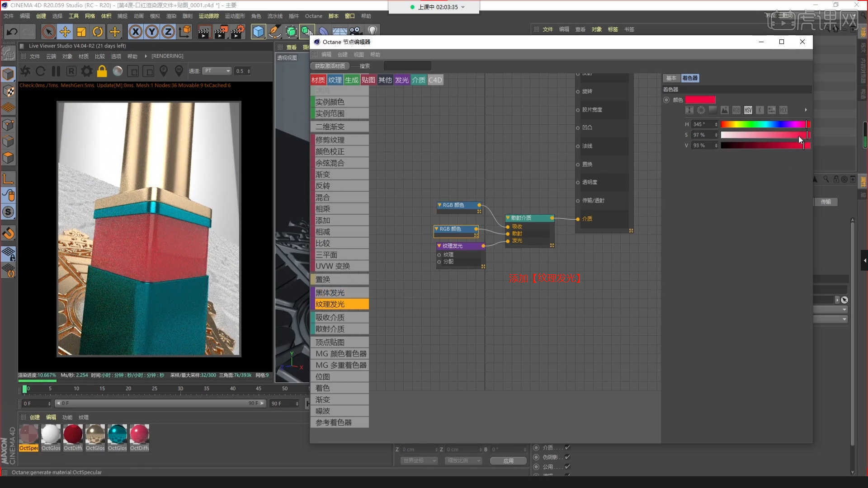Viewport: 868px width, 488px height.
Task: Open the 创建 menu in main menu bar
Action: 41,16
